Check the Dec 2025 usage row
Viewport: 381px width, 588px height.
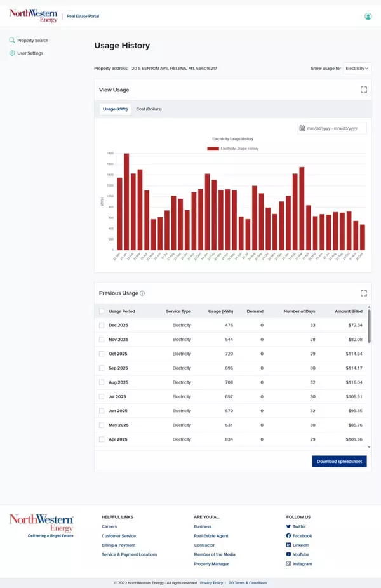click(102, 325)
